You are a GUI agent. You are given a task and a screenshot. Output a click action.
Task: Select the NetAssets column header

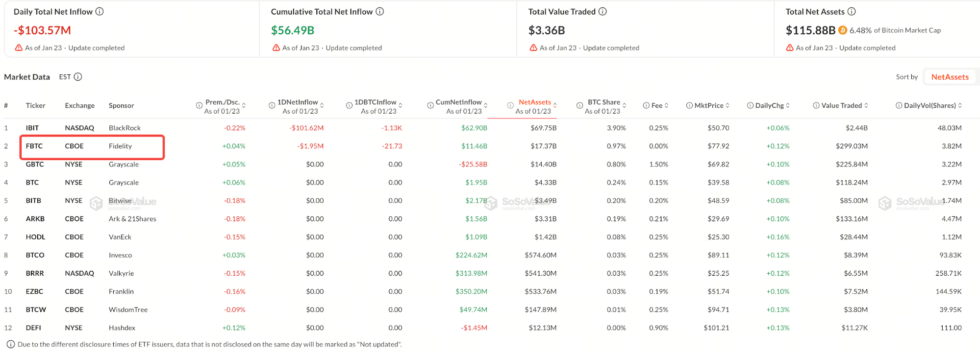(x=535, y=102)
